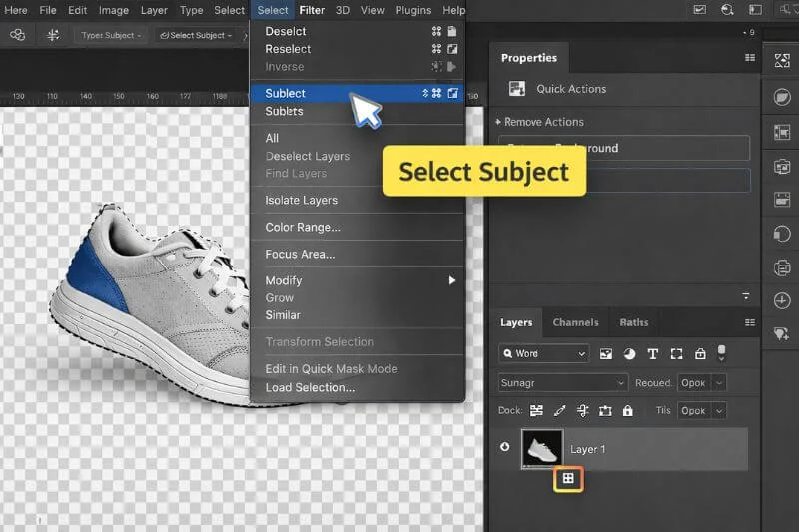Click the highlighted Sublect menu entry

[x=358, y=93]
